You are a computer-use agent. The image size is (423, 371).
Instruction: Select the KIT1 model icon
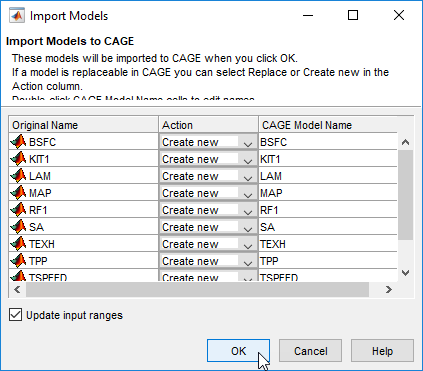coord(18,159)
